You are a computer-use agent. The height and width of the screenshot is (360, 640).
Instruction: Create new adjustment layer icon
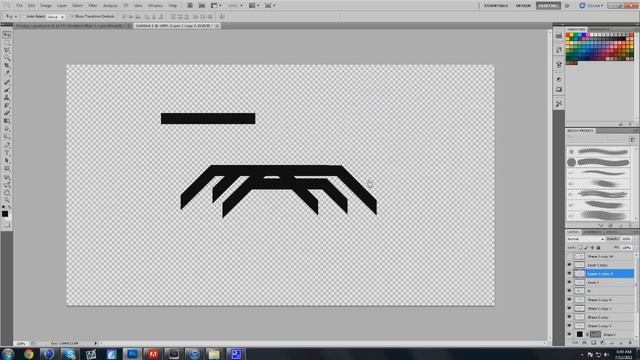(x=602, y=343)
